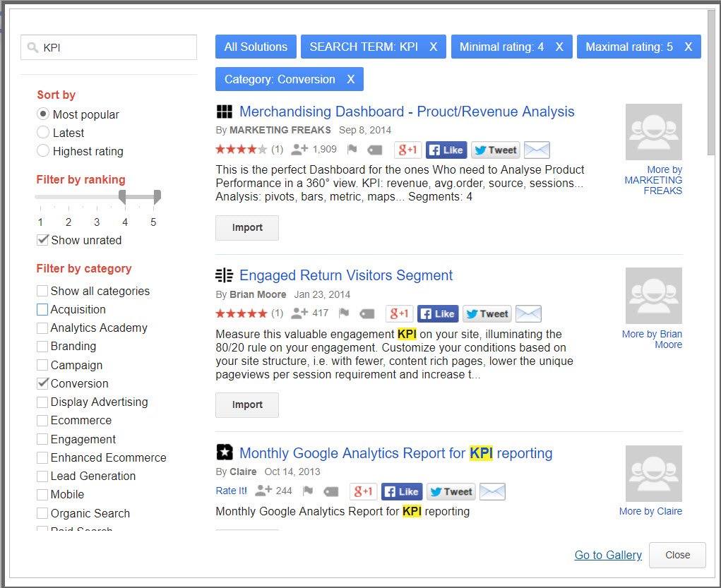This screenshot has height=588, width=721.
Task: Click Tweet for Merchandising Dashboard
Action: 496,150
